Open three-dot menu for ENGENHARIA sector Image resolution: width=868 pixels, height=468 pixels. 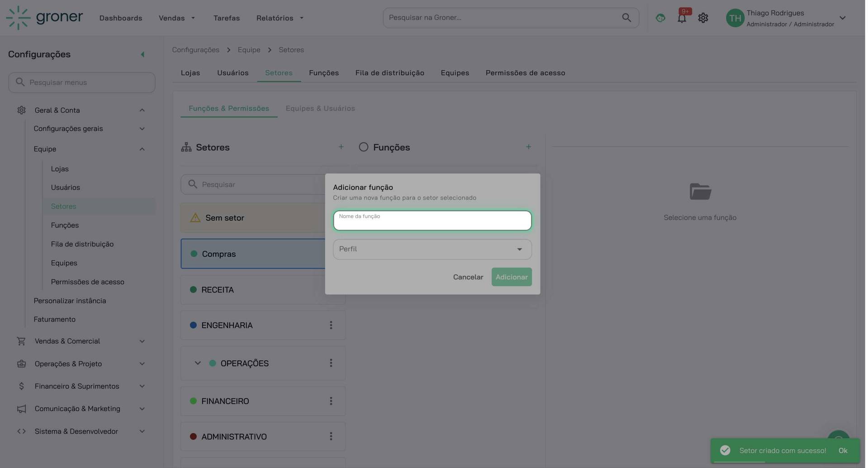tap(332, 326)
